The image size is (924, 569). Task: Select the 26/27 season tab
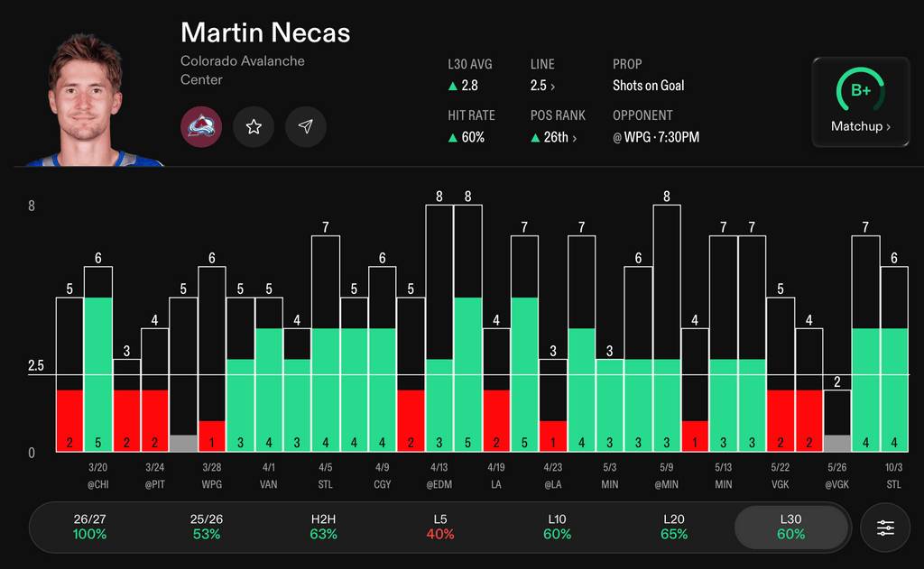[89, 527]
